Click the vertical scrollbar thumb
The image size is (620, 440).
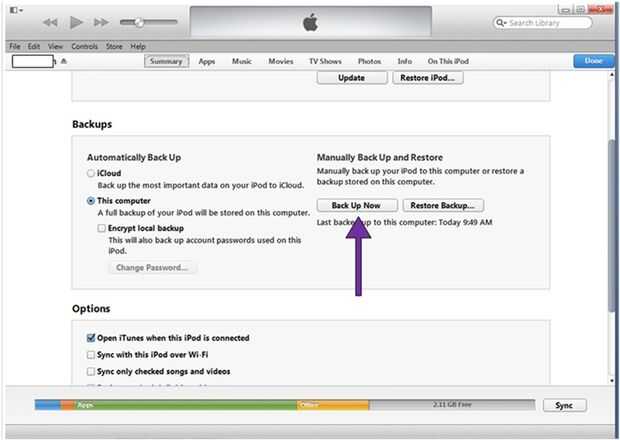pos(612,225)
